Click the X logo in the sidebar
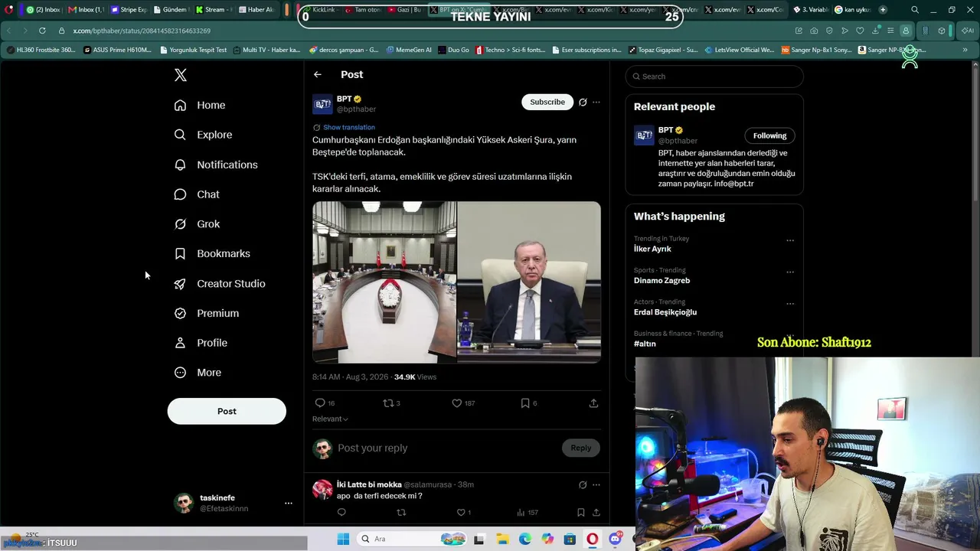Screen dimensions: 980x551 (181, 75)
